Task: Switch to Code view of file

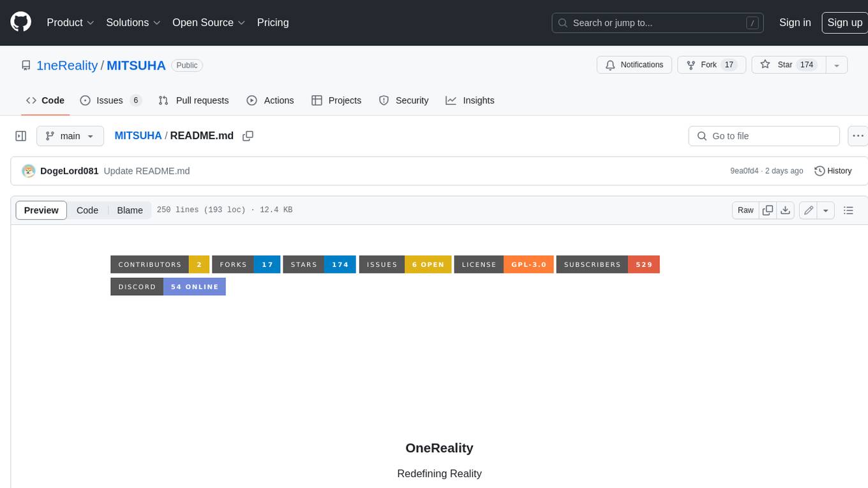Action: pyautogui.click(x=87, y=210)
